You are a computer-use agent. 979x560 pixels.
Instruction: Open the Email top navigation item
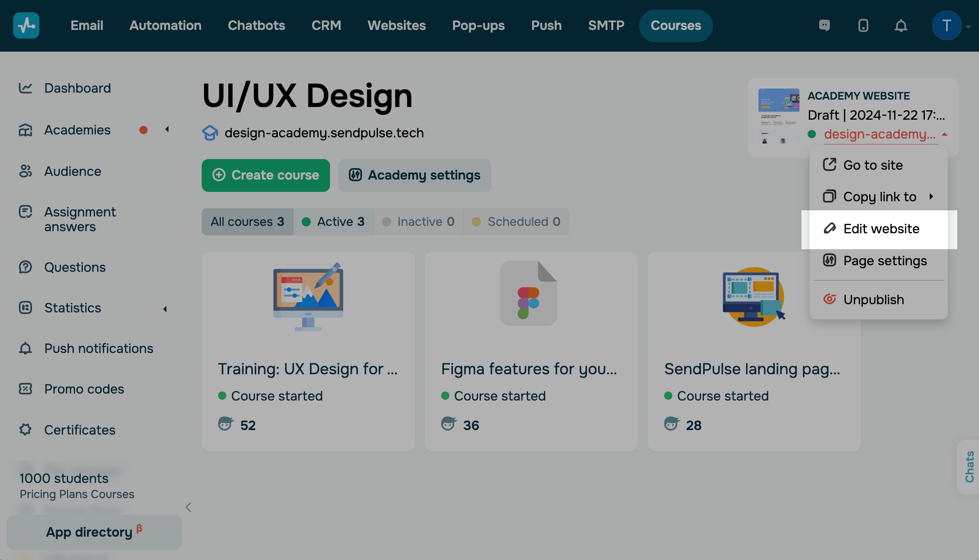(x=87, y=25)
